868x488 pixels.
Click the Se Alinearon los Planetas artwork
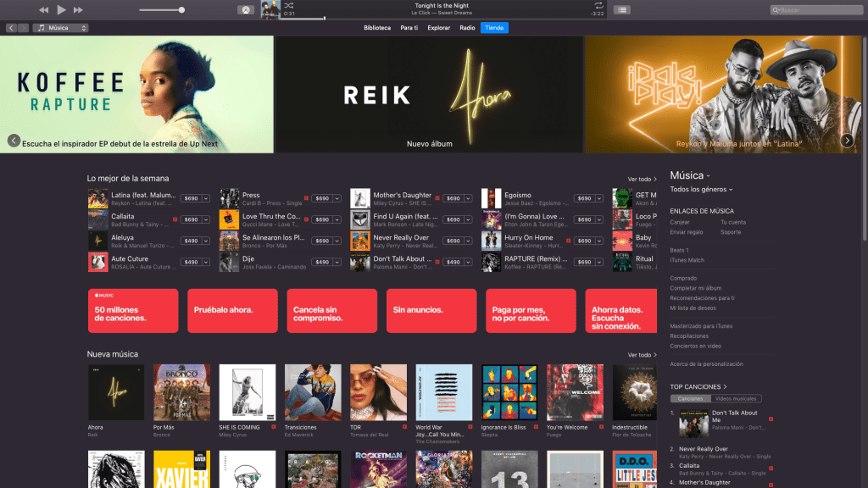pos(229,241)
